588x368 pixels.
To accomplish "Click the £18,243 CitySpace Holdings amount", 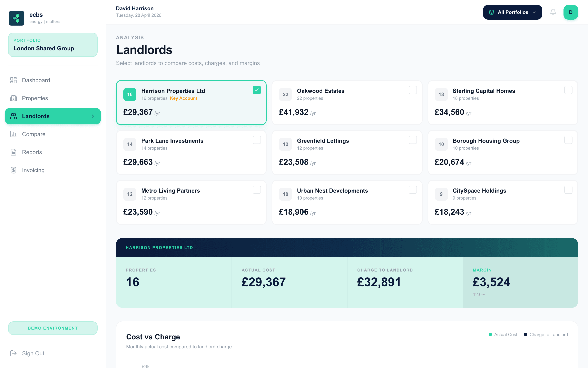I will pos(449,212).
